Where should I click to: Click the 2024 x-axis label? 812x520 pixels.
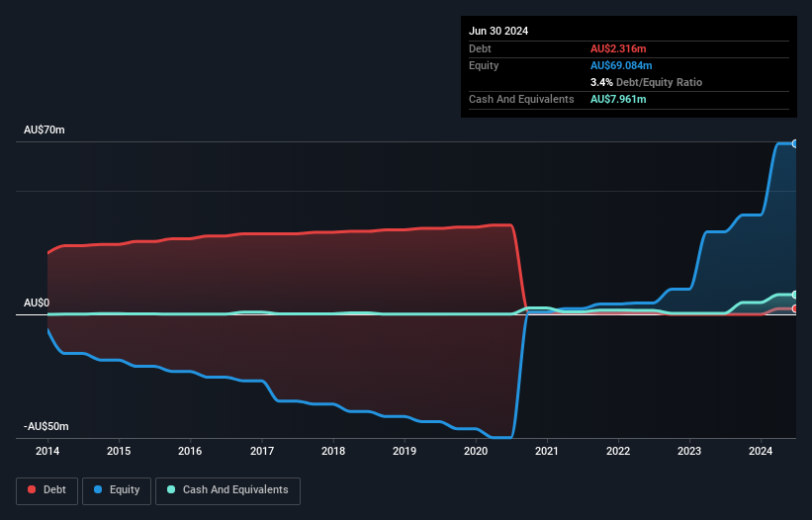click(x=761, y=451)
